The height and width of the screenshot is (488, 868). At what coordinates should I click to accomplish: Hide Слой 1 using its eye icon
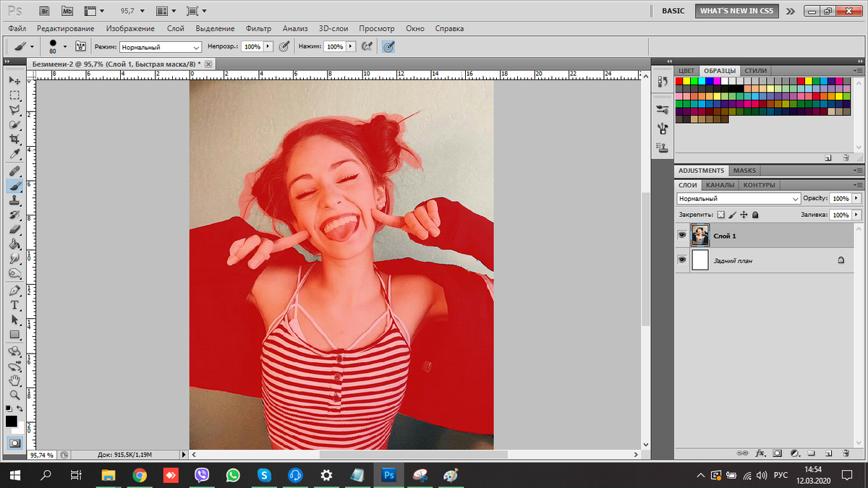681,236
